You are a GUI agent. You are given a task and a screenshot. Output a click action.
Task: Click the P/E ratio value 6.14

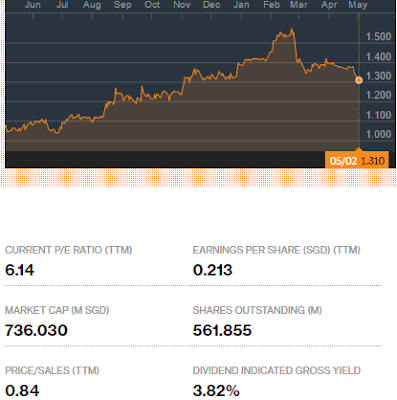pos(20,270)
